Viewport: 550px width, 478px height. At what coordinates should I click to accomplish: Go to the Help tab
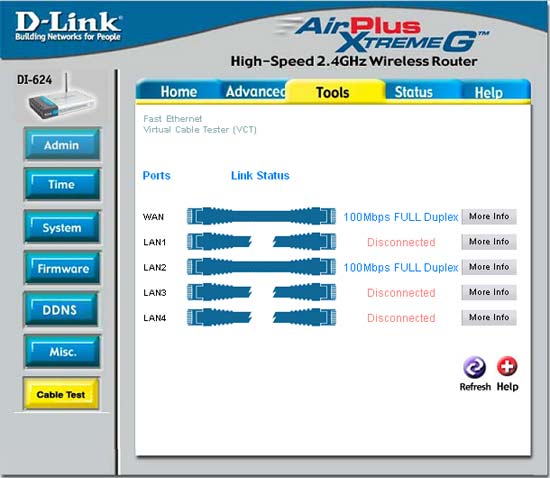point(488,93)
